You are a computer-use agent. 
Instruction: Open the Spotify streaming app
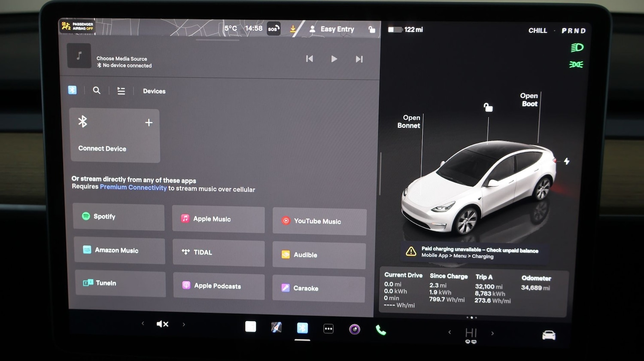118,217
